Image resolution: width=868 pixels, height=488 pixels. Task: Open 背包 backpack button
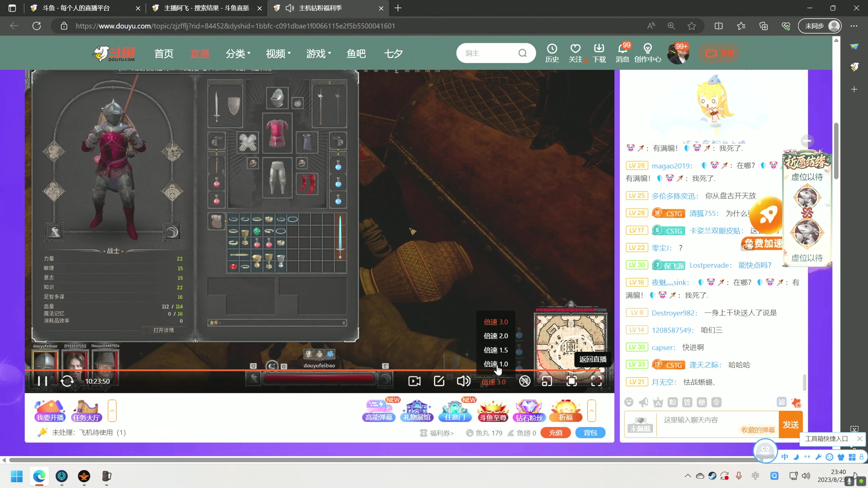590,433
